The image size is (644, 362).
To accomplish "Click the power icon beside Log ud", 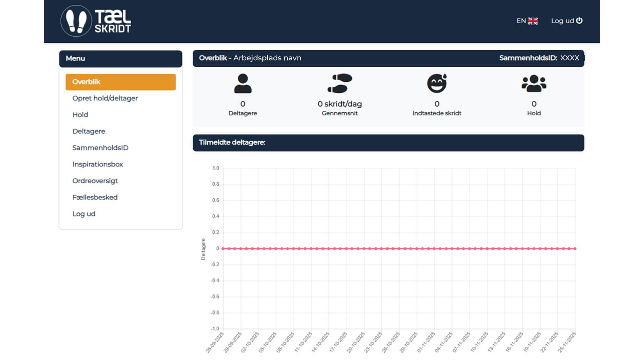I will (x=579, y=21).
